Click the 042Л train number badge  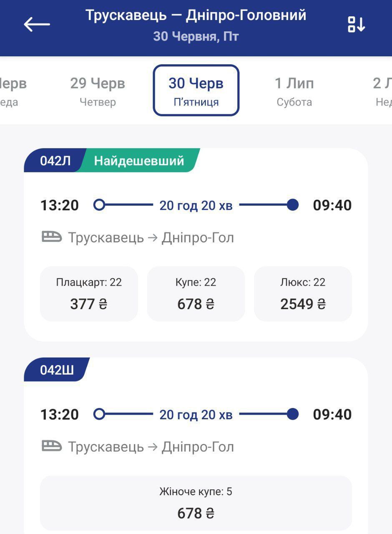pyautogui.click(x=53, y=161)
